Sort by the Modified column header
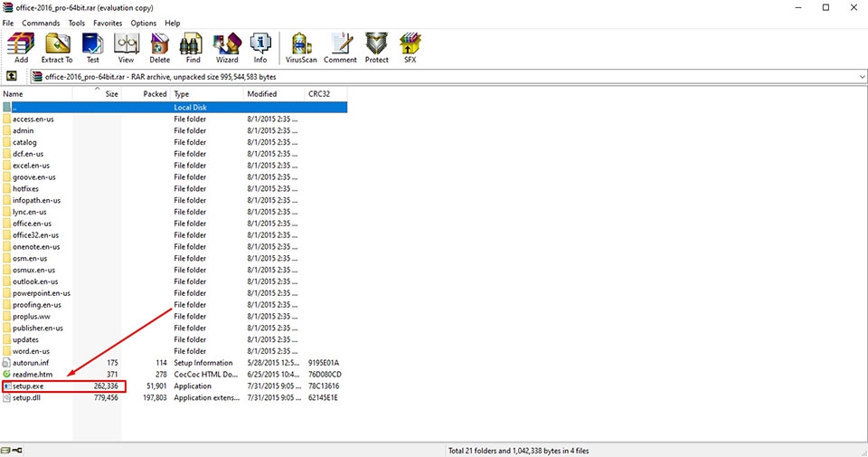The image size is (868, 457). click(274, 94)
